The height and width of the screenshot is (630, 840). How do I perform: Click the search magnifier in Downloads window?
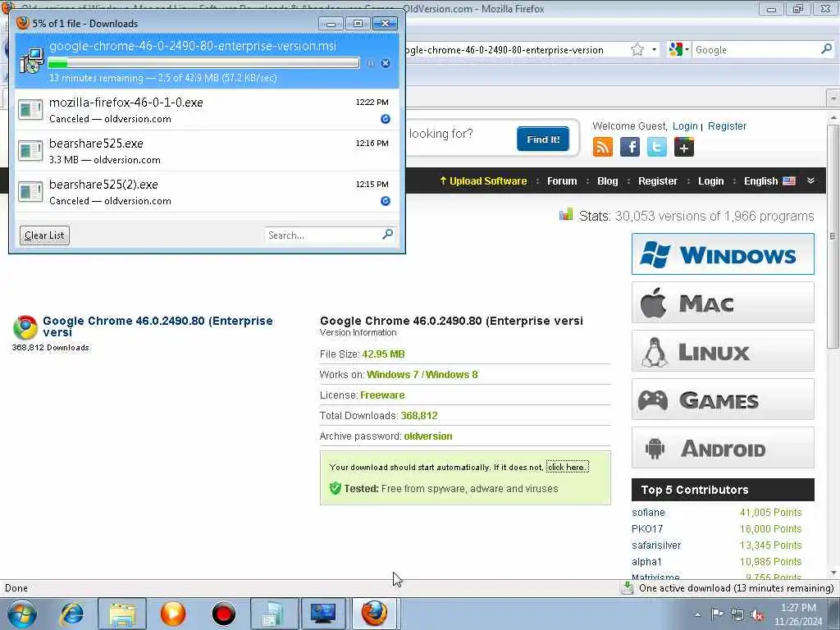[388, 235]
